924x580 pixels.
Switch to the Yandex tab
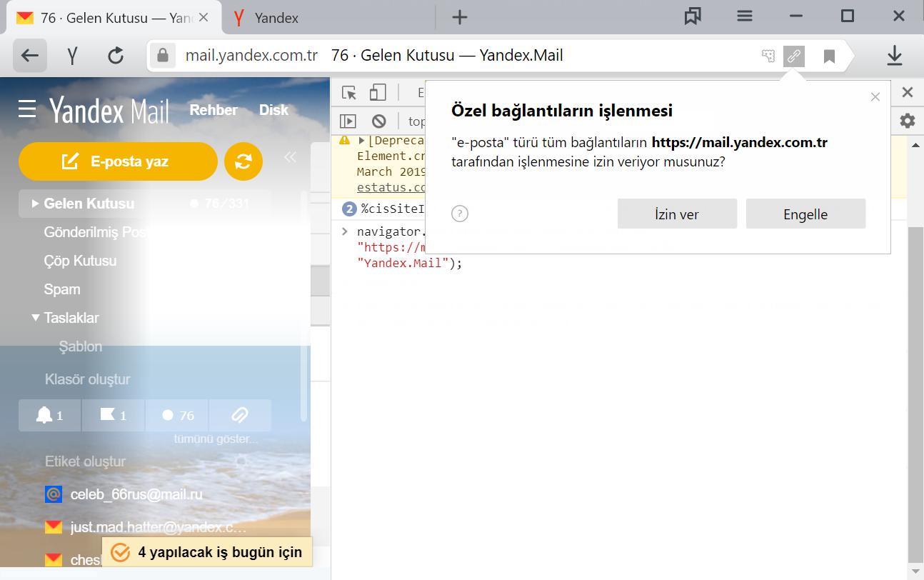tap(328, 17)
